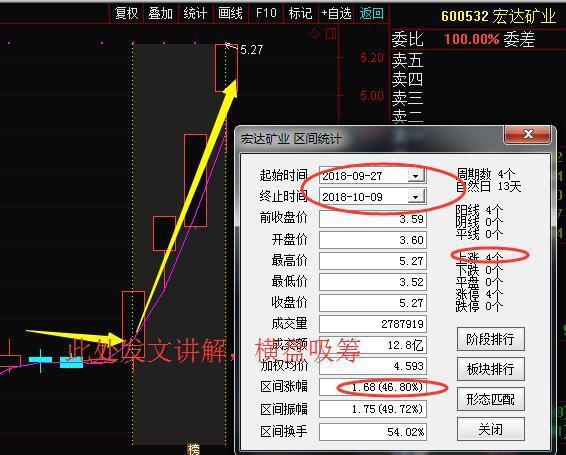Click the 委差 label

click(x=519, y=39)
